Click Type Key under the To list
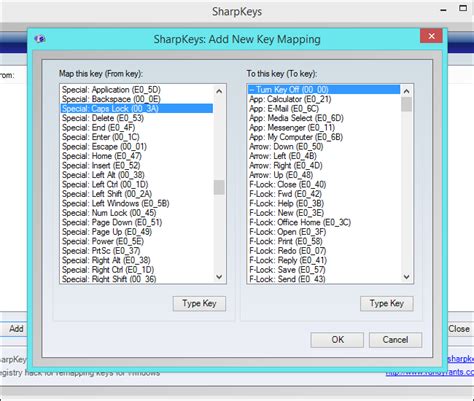 [387, 303]
